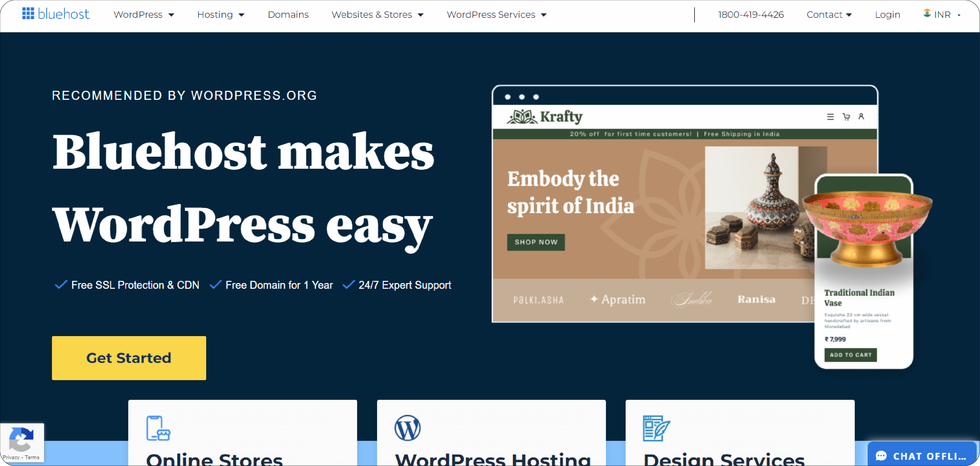
Task: Click the Free Domain for 1 Year text
Action: coord(279,285)
